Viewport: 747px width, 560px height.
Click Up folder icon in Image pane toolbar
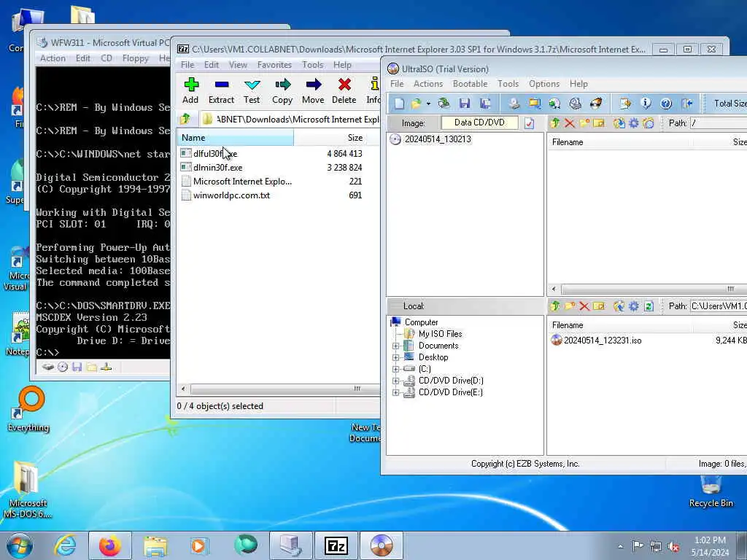click(554, 123)
